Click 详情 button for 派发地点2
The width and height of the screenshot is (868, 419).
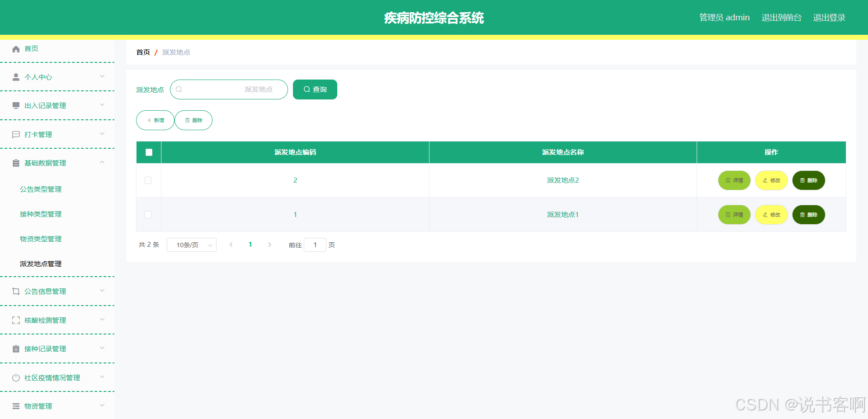tap(734, 180)
